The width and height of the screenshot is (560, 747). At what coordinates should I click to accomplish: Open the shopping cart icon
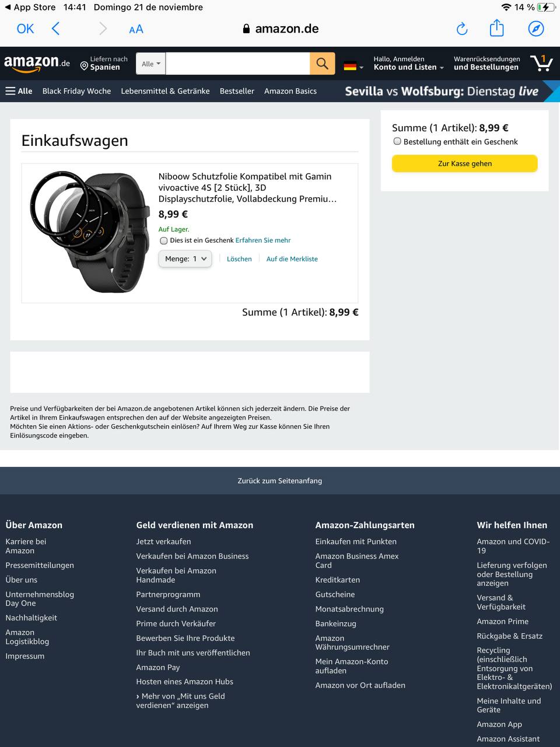pos(541,63)
